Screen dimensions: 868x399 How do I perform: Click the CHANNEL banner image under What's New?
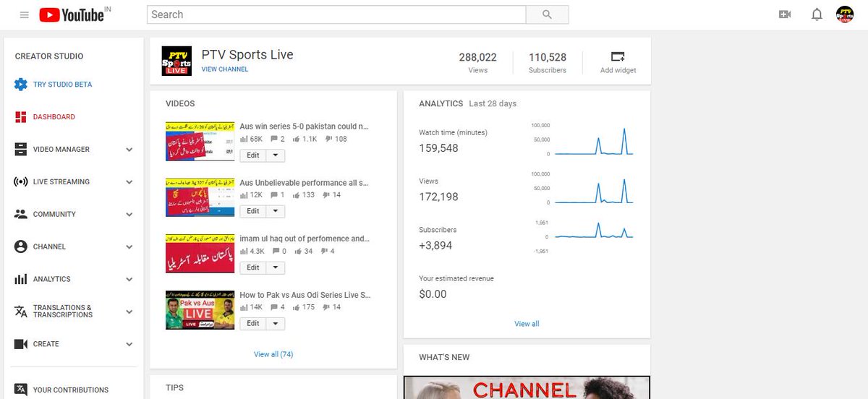pyautogui.click(x=527, y=387)
